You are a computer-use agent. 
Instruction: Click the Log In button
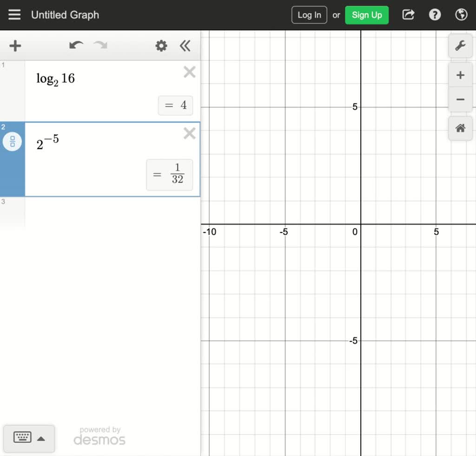[309, 15]
